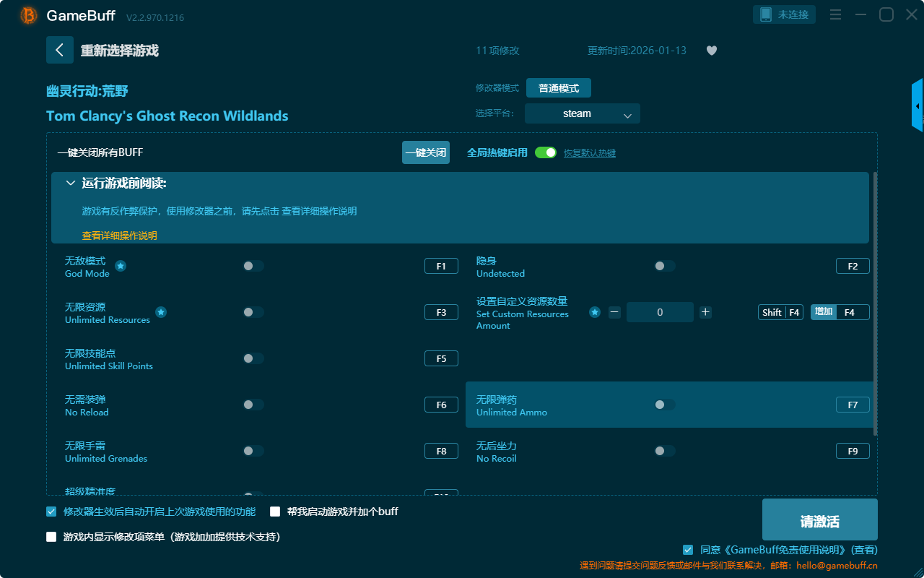Viewport: 924px width, 578px height.
Task: Click the back arrow to reselect game
Action: (60, 50)
